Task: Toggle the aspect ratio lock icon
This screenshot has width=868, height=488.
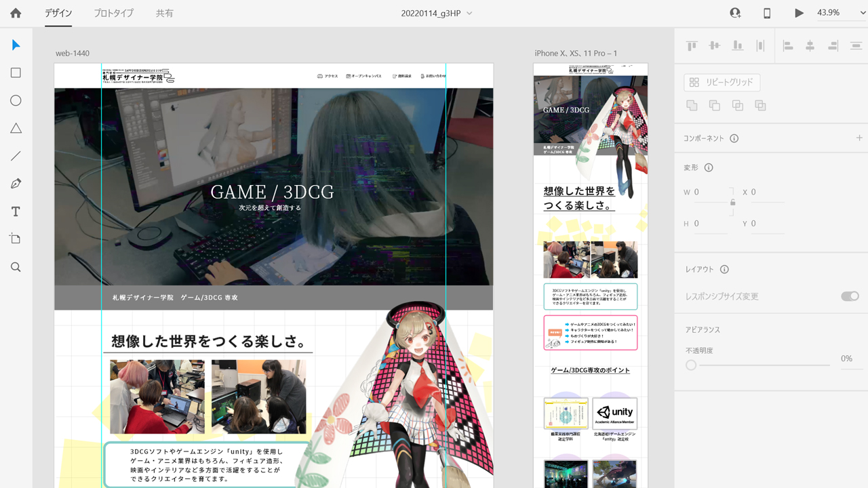Action: point(732,202)
